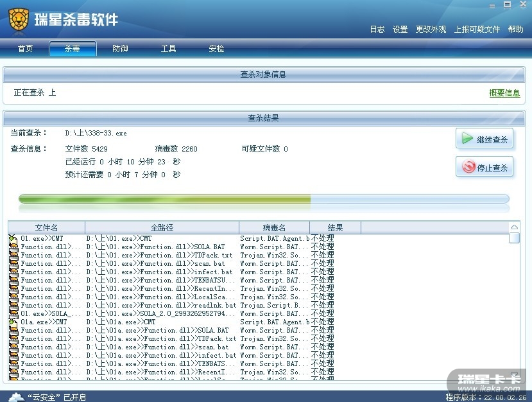Image resolution: width=532 pixels, height=402 pixels.
Task: Click the scan progress bar
Action: (264, 198)
